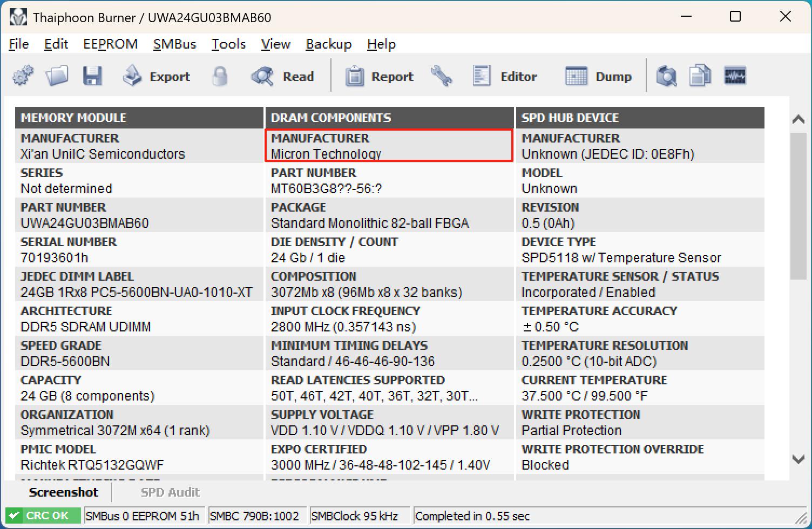Click the CRC OK status indicator

(43, 516)
